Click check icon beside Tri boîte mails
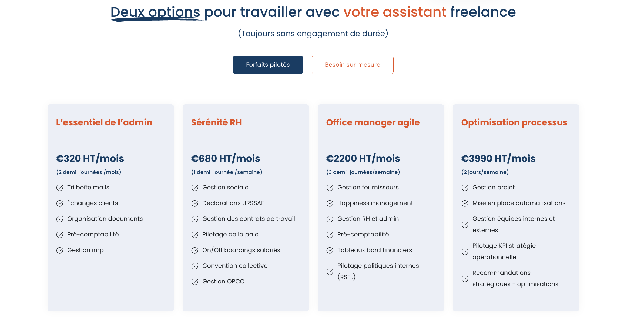Viewport: 644px width, 327px height. coord(60,188)
